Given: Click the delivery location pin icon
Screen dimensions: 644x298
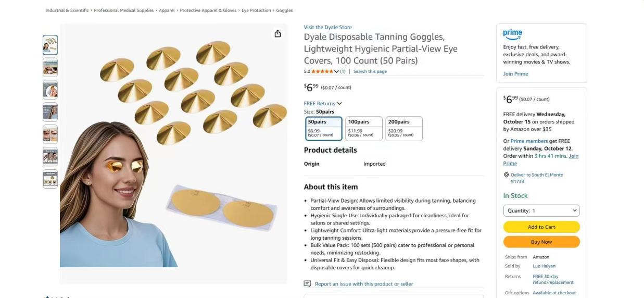Looking at the screenshot, I should (506, 175).
